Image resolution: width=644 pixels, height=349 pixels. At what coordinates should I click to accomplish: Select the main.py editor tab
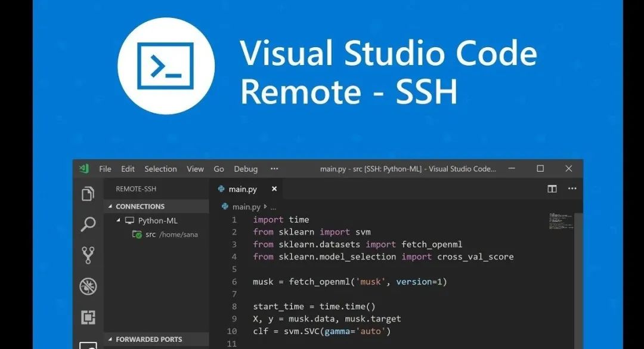coord(247,189)
